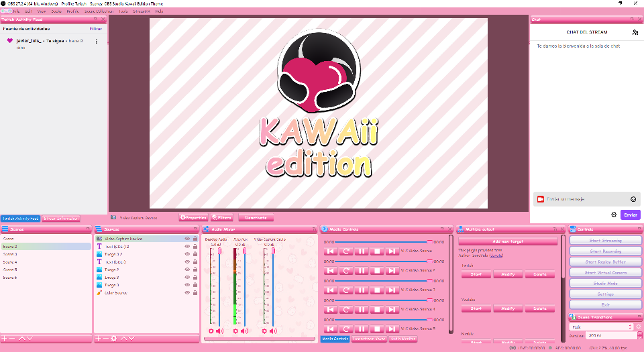Click Filtrar in Twitch Activity Feed
Image resolution: width=644 pixels, height=352 pixels.
point(96,29)
